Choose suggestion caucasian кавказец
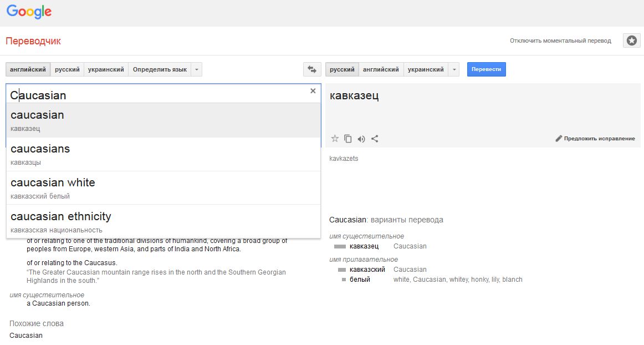This screenshot has width=644, height=345. [x=163, y=120]
